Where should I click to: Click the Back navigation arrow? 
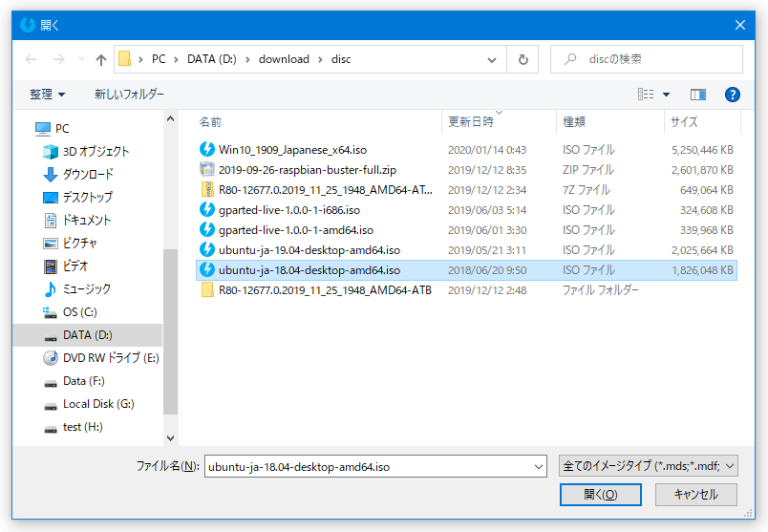(x=31, y=59)
